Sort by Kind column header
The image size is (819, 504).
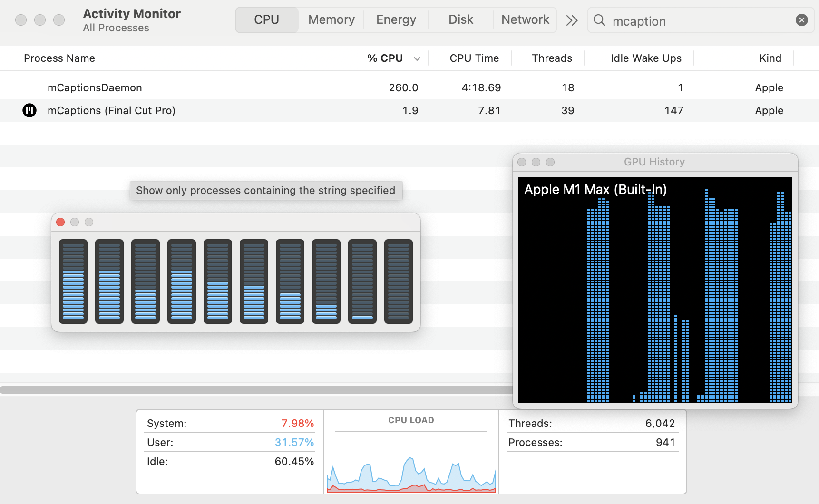click(x=770, y=58)
